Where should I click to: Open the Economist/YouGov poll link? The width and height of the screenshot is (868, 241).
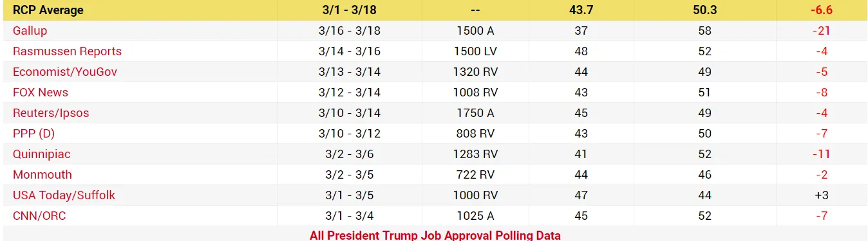(x=65, y=72)
